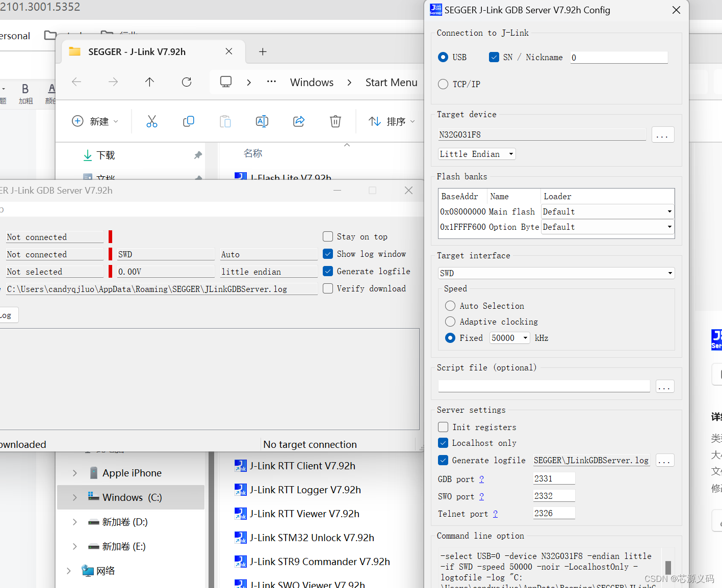Click the copy icon in Explorer toolbar

[x=189, y=121]
